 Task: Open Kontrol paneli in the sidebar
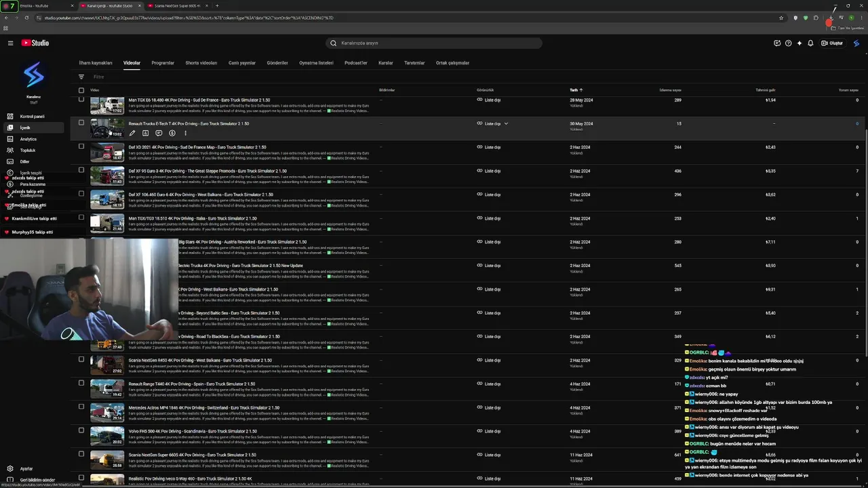[x=32, y=117]
